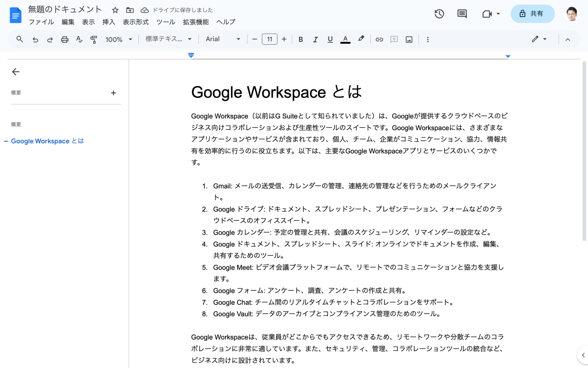Click the search magnifier in toolbar
The width and height of the screenshot is (588, 368).
20,40
